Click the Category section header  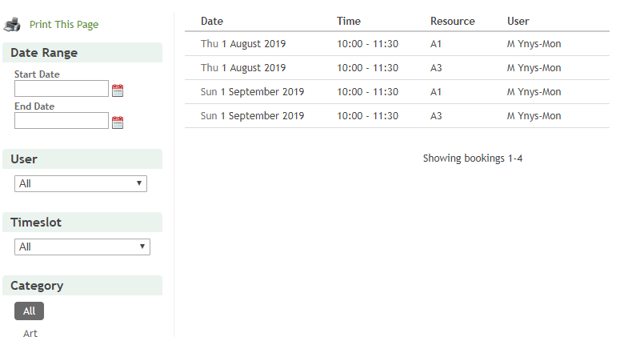37,286
